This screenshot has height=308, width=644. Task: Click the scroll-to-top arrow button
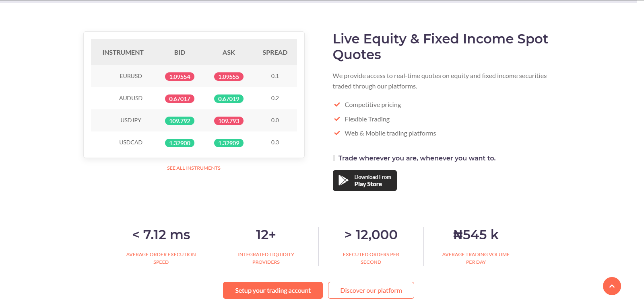[612, 286]
